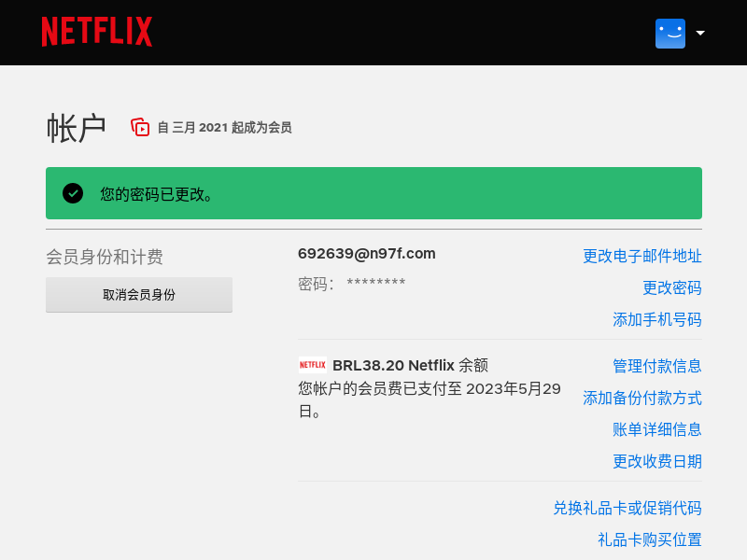Click the red member-since icon

point(140,127)
